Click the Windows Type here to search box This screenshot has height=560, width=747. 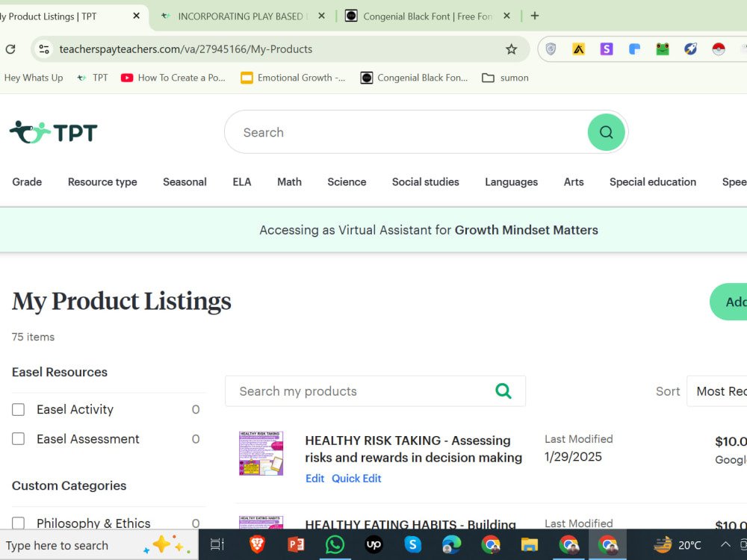pyautogui.click(x=99, y=545)
